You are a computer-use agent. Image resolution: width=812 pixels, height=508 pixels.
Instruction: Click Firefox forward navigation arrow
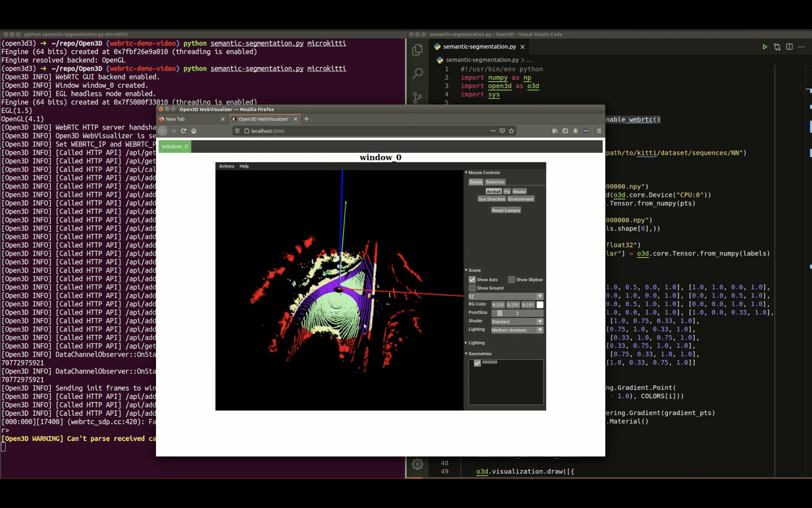tap(173, 131)
